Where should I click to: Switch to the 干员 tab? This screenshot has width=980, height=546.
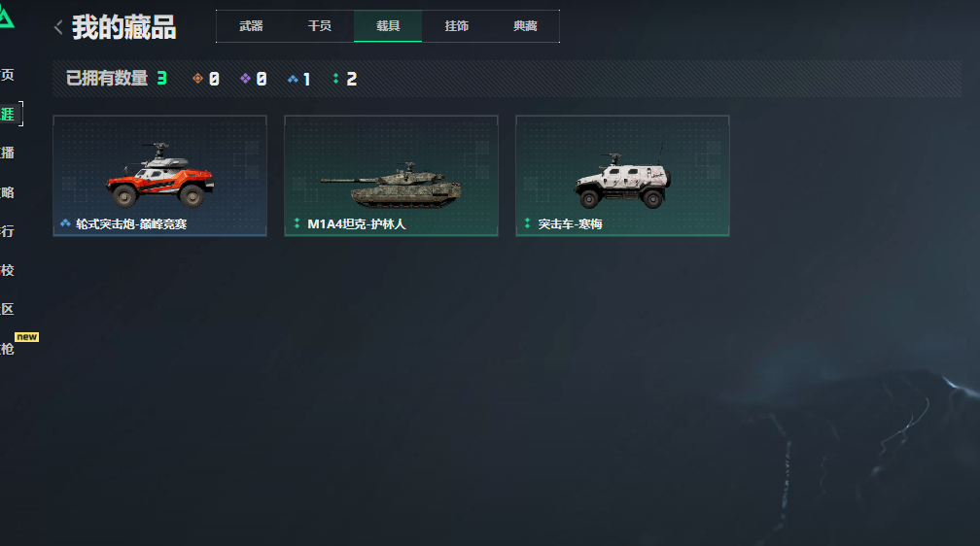(319, 26)
